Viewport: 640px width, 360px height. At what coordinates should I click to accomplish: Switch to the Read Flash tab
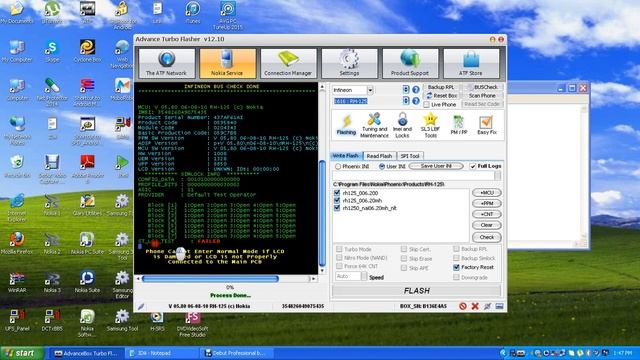379,156
